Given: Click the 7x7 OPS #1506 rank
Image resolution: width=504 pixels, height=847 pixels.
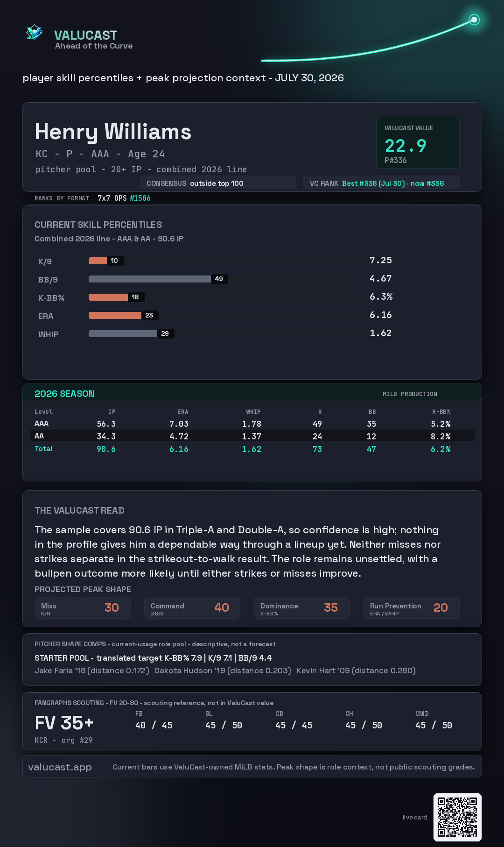Looking at the screenshot, I should point(124,198).
